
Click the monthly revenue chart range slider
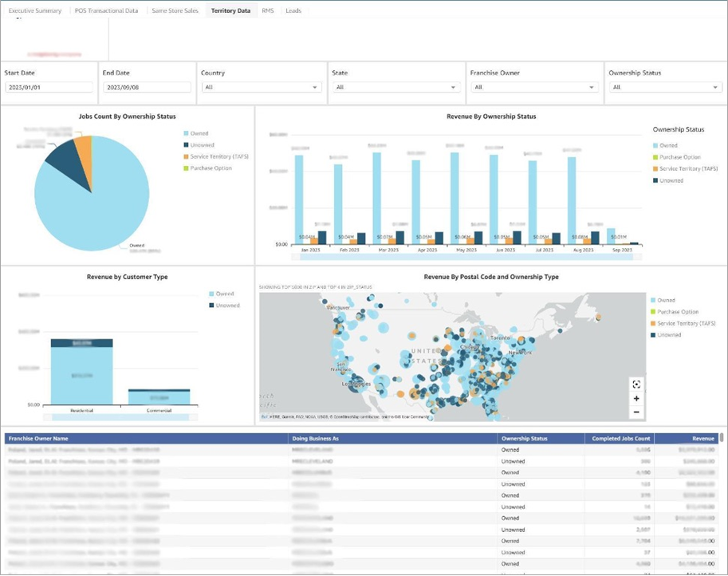(466, 257)
